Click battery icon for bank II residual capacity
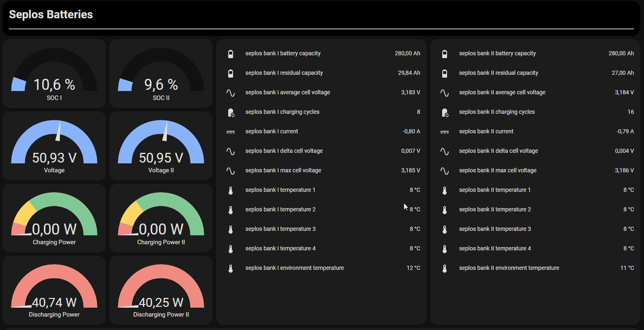 click(x=445, y=73)
